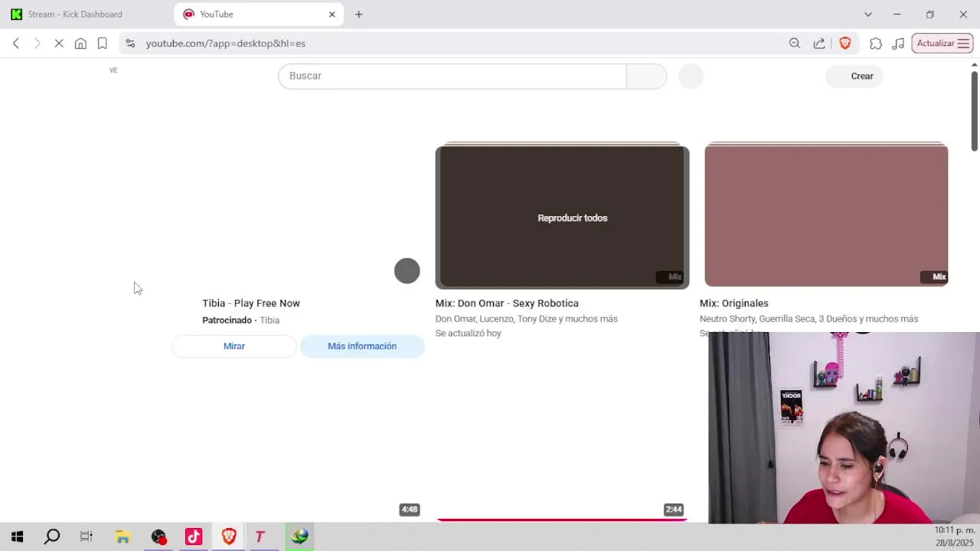Stop the page from loading
Image resolution: width=980 pixels, height=551 pixels.
point(59,44)
